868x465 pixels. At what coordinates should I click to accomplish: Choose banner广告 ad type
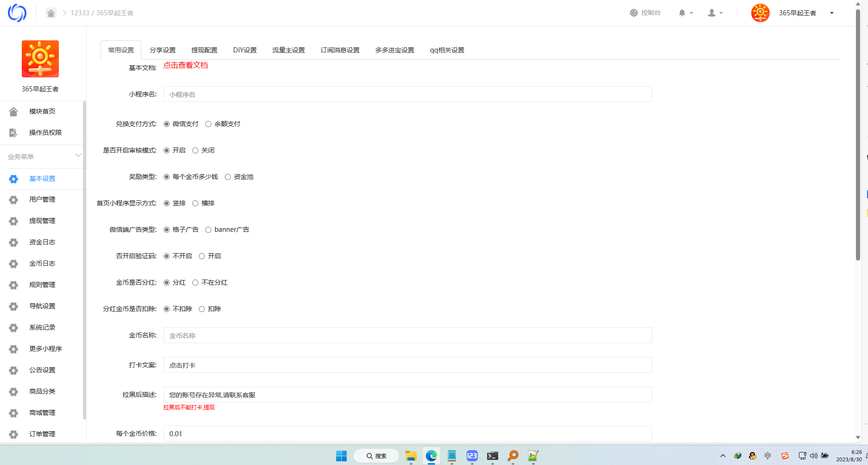click(x=208, y=230)
